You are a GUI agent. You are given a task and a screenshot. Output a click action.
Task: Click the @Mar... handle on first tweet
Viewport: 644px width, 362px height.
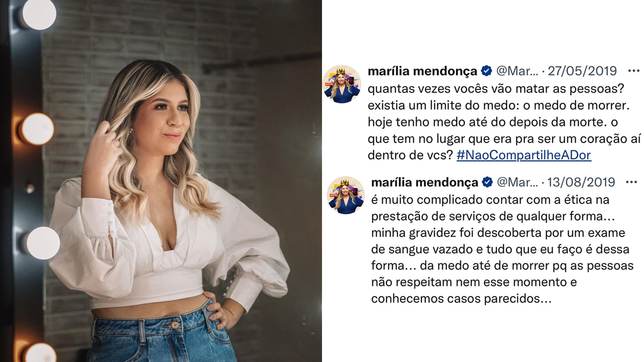(517, 71)
